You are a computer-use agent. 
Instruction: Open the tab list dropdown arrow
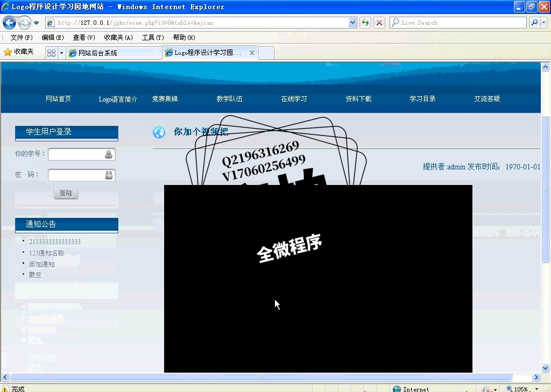pos(61,53)
